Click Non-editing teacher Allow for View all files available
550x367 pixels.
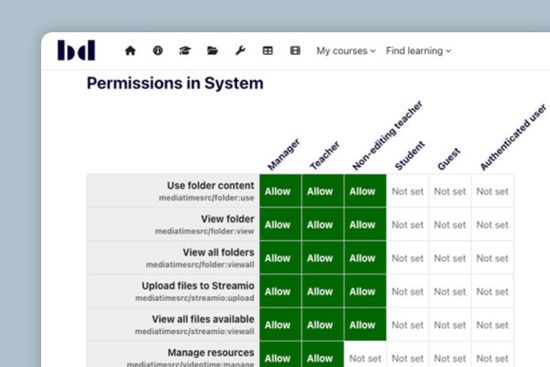pos(365,325)
